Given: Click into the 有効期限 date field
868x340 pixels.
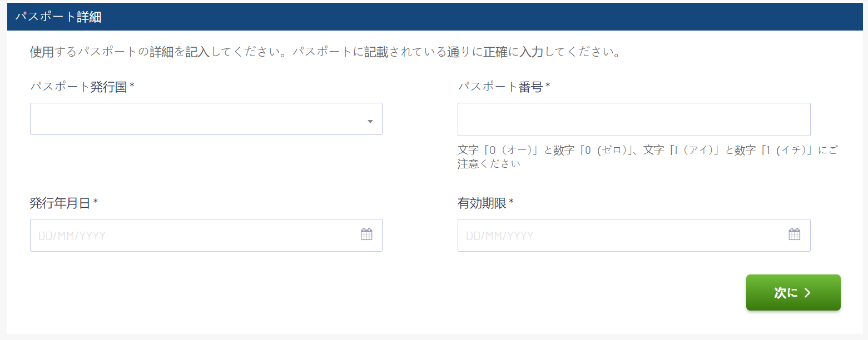Looking at the screenshot, I should coord(634,235).
